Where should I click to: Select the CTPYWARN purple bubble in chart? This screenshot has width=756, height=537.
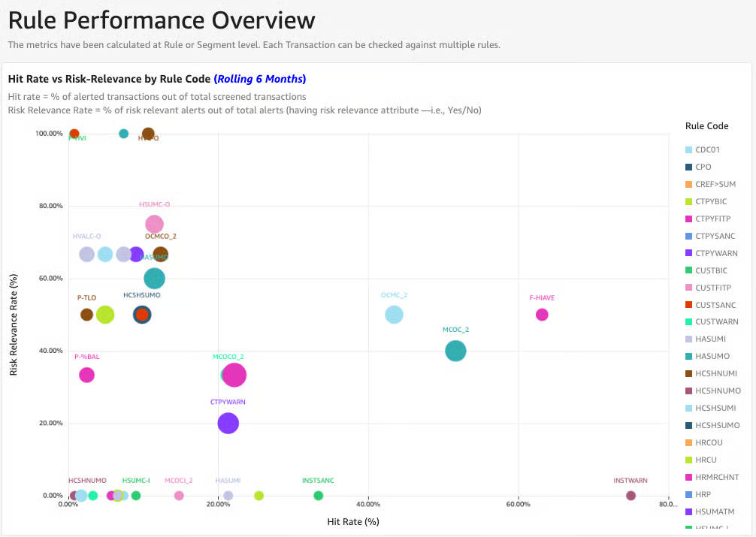coord(228,423)
